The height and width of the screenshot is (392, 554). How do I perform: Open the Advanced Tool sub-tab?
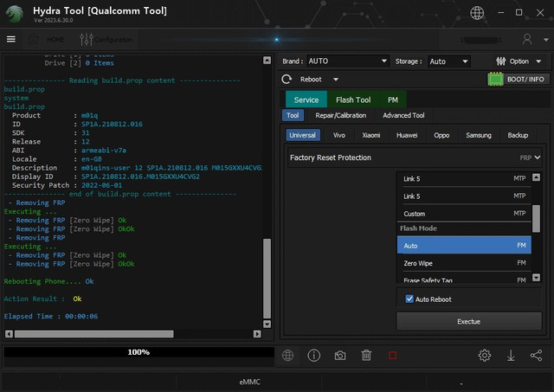pos(403,115)
